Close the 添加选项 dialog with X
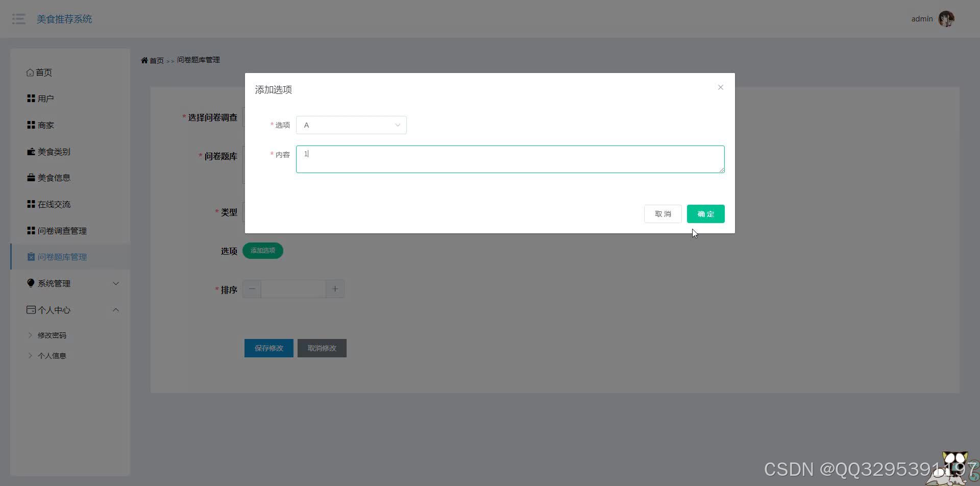 pos(721,87)
